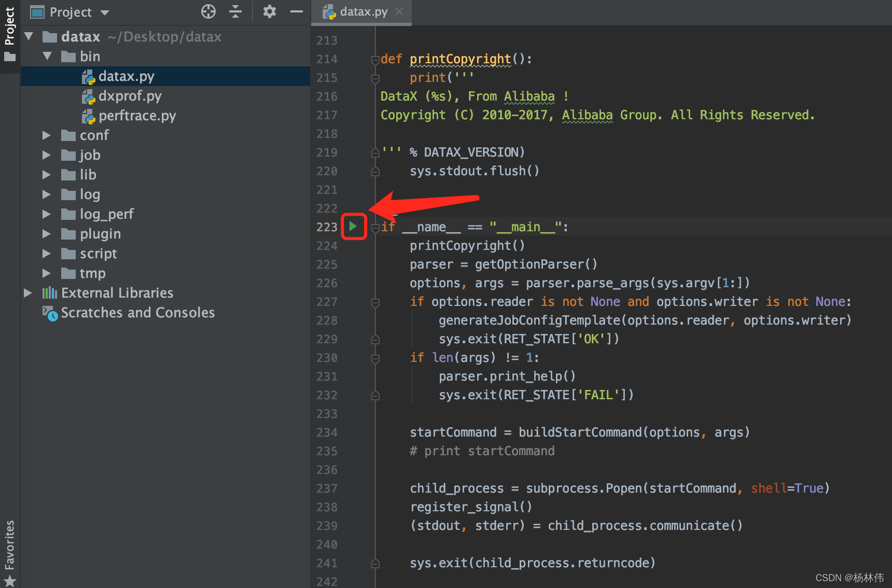Click the green run arrow at line 223
Viewport: 892px width, 588px height.
point(353,226)
